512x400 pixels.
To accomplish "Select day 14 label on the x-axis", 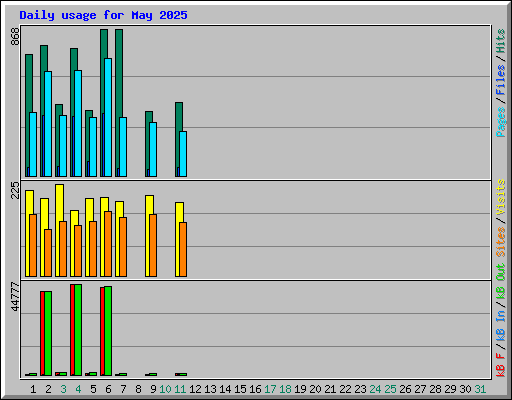I will pyautogui.click(x=225, y=389).
